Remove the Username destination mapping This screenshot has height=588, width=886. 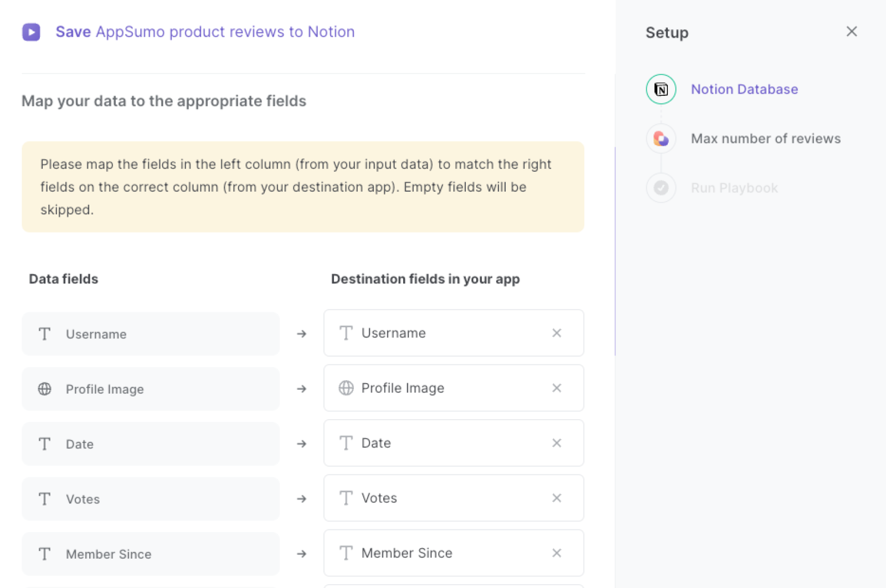point(557,333)
